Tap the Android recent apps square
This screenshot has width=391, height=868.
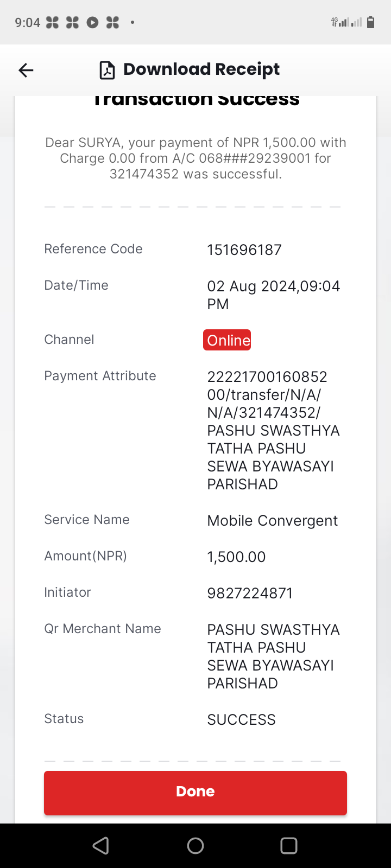289,846
